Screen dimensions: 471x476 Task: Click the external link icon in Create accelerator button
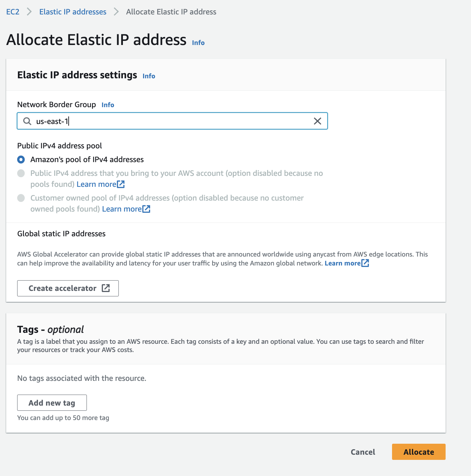pos(106,288)
